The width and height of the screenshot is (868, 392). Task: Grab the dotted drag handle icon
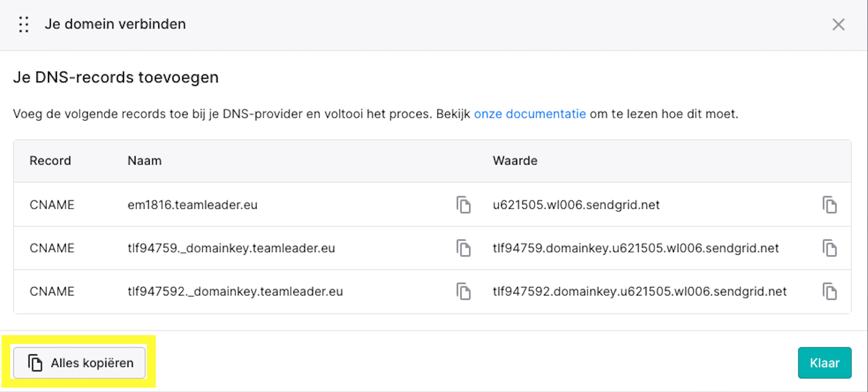tap(24, 24)
